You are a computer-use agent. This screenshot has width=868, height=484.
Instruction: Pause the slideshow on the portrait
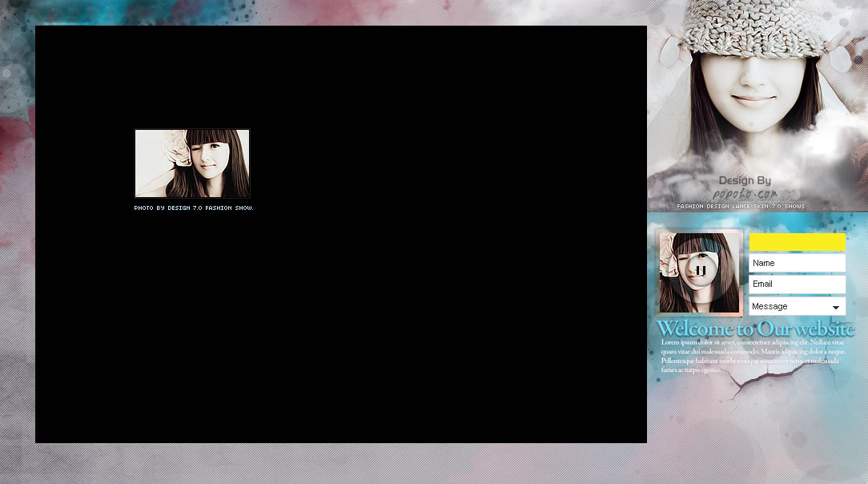tap(701, 271)
